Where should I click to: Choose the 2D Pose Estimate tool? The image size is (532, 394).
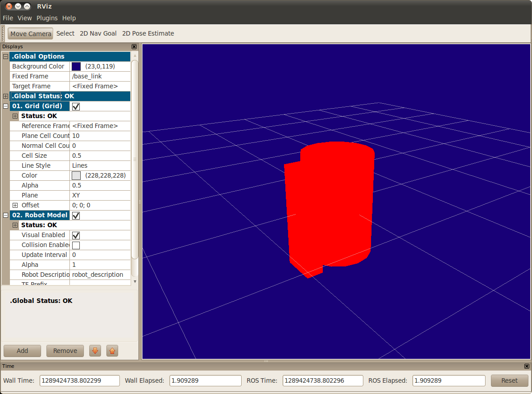(148, 33)
